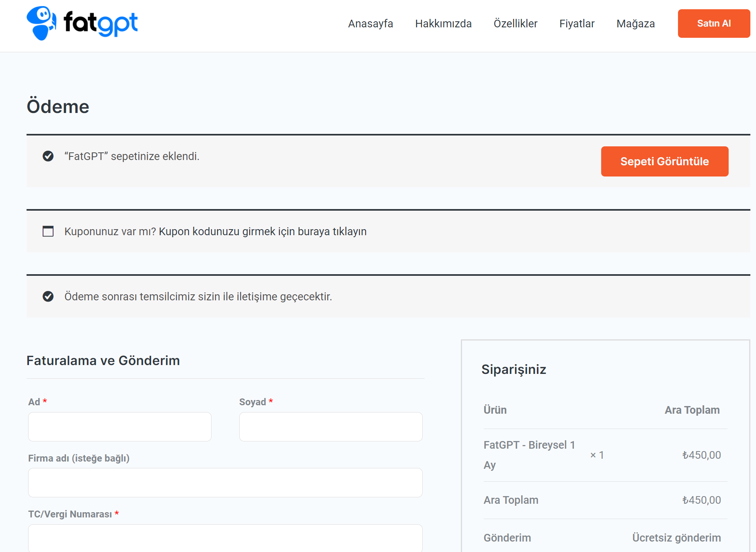Screen dimensions: 756x552
Task: Go to Hakkımızda page
Action: 443,24
